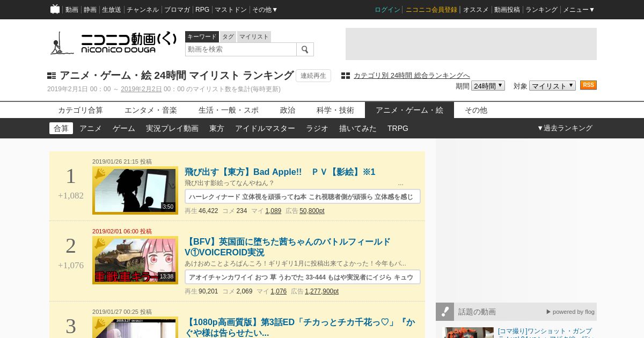Select the マイリスト search tab
Viewport: 644px width, 338px height.
point(254,36)
